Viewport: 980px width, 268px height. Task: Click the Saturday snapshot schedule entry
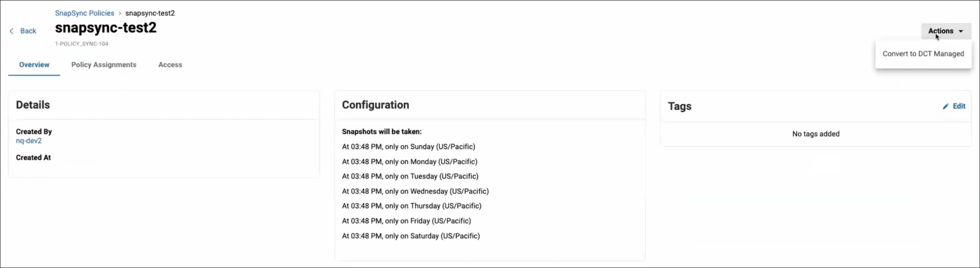tap(411, 236)
